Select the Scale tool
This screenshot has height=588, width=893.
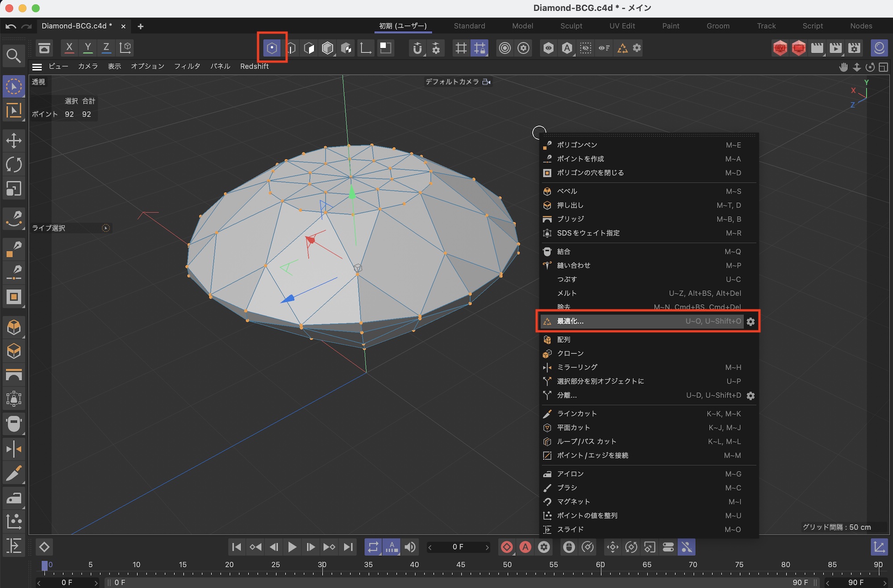point(14,189)
